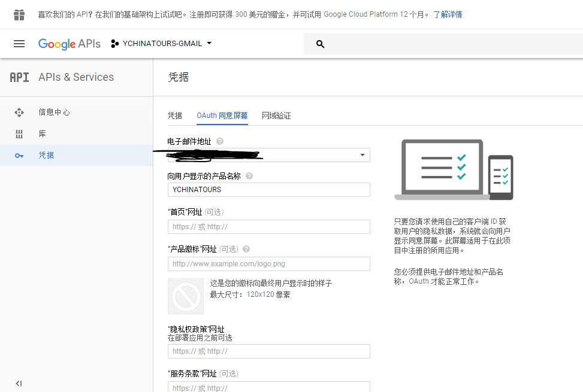583x392 pixels.
Task: Click the search magnifier icon
Action: pyautogui.click(x=320, y=44)
